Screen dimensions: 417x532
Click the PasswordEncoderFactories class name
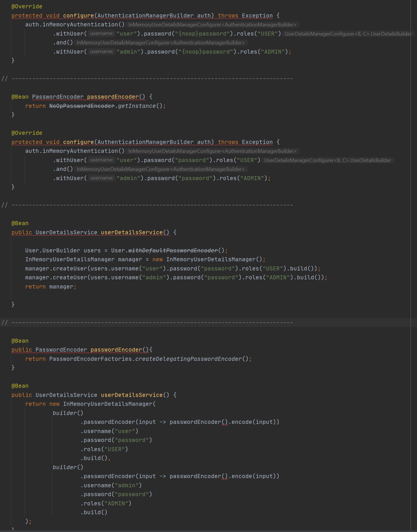90,359
